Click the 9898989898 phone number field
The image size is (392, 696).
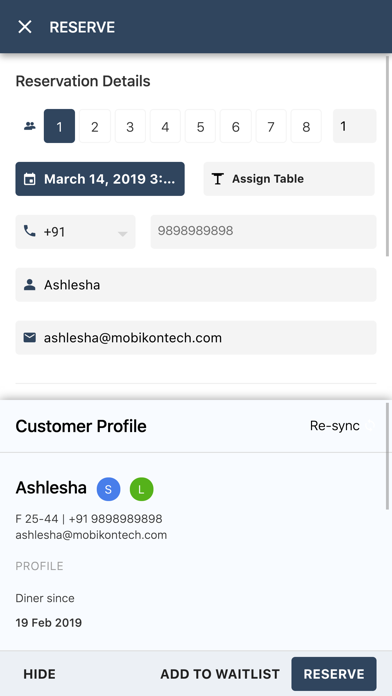pos(263,232)
